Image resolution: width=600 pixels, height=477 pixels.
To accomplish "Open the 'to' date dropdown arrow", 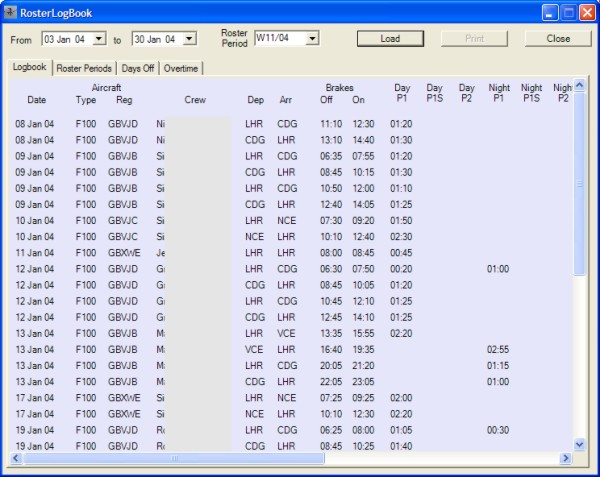I will tap(189, 39).
